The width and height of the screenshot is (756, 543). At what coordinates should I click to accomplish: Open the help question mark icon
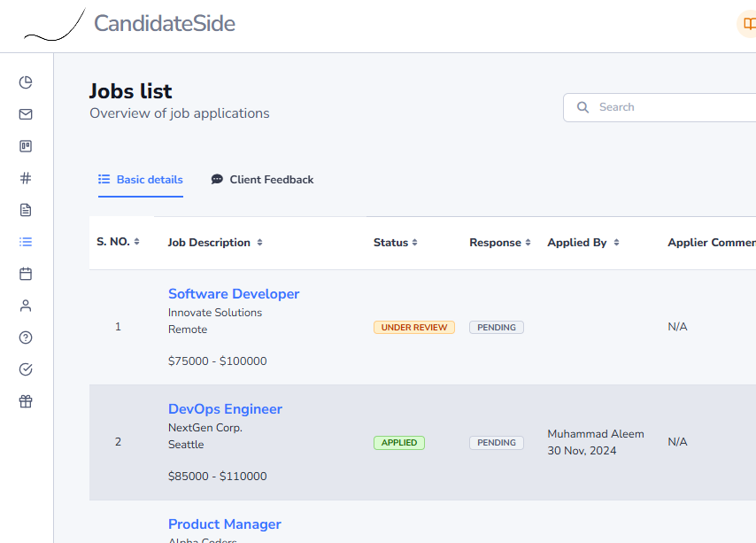pyautogui.click(x=26, y=337)
